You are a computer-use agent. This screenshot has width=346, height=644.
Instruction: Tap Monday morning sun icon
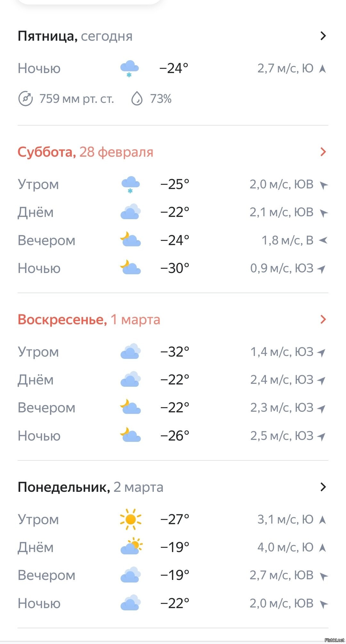(130, 519)
